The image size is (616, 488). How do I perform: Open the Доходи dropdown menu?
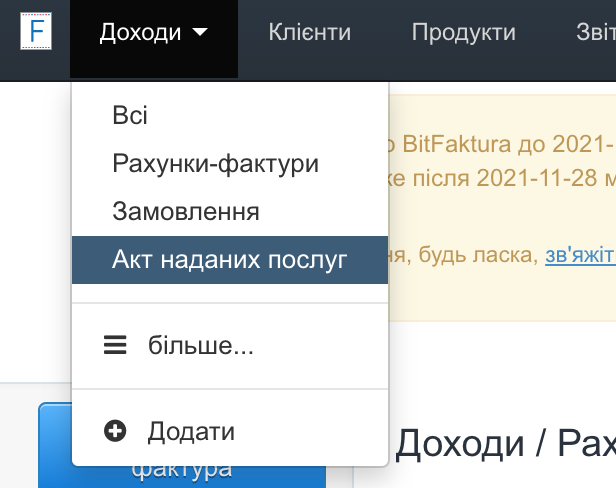tap(154, 39)
